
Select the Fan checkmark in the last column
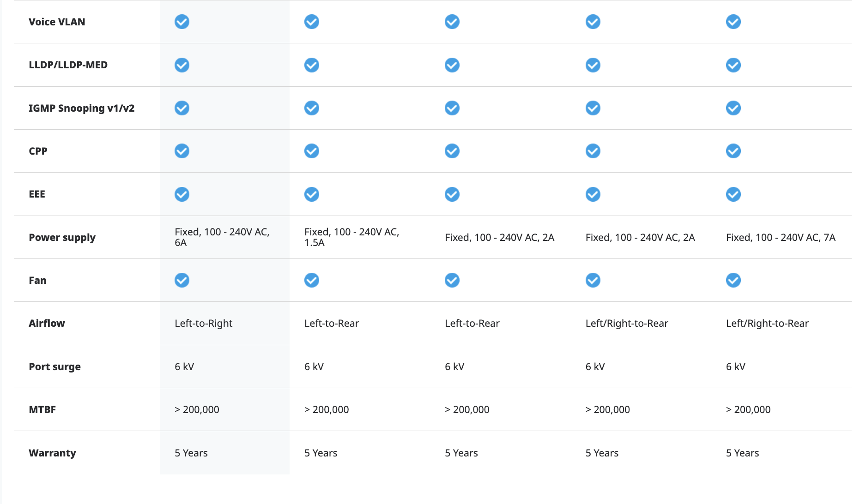(x=733, y=280)
